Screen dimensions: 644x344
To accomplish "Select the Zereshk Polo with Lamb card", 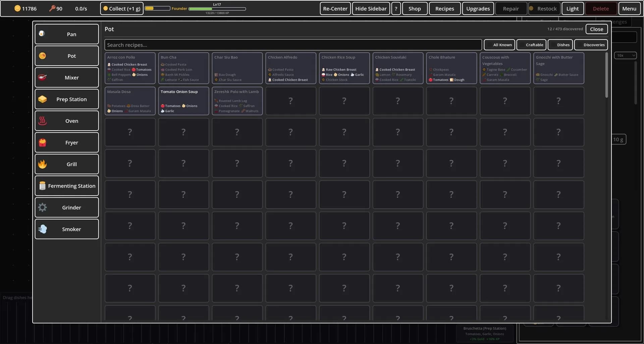I will click(x=237, y=101).
